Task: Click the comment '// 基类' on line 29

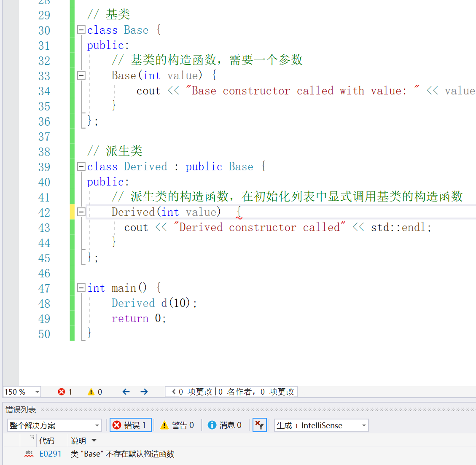Action: tap(109, 15)
